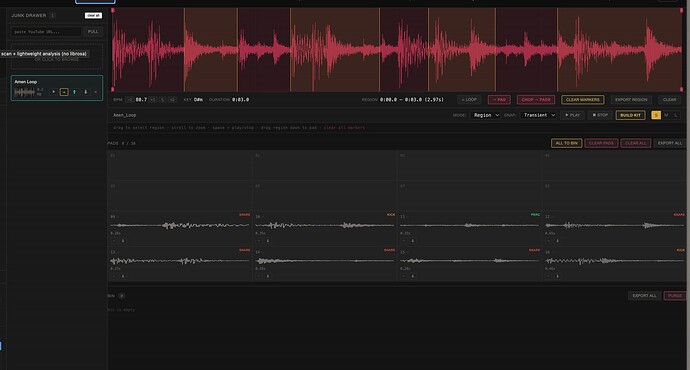This screenshot has height=370, width=690.
Task: Click the EXPORT REGION button
Action: 631,100
